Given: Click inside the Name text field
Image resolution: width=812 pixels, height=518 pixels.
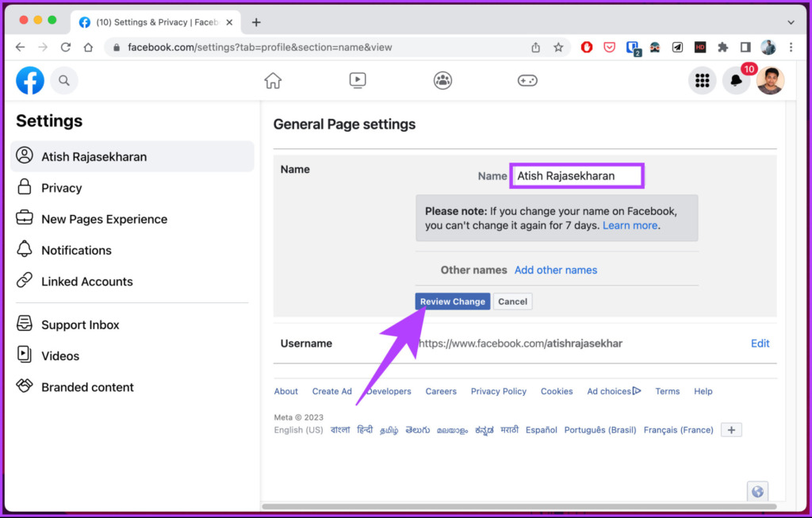Looking at the screenshot, I should pos(576,175).
